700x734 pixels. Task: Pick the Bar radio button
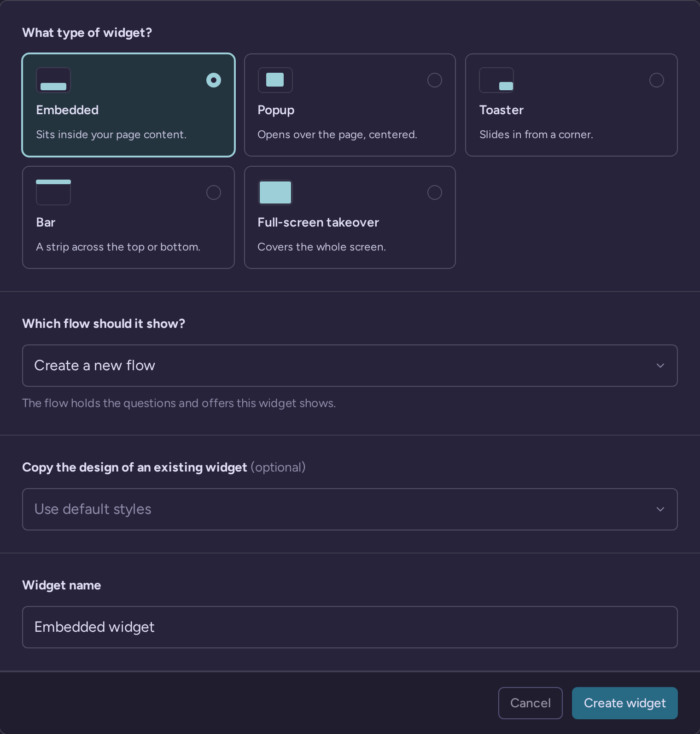[x=214, y=192]
